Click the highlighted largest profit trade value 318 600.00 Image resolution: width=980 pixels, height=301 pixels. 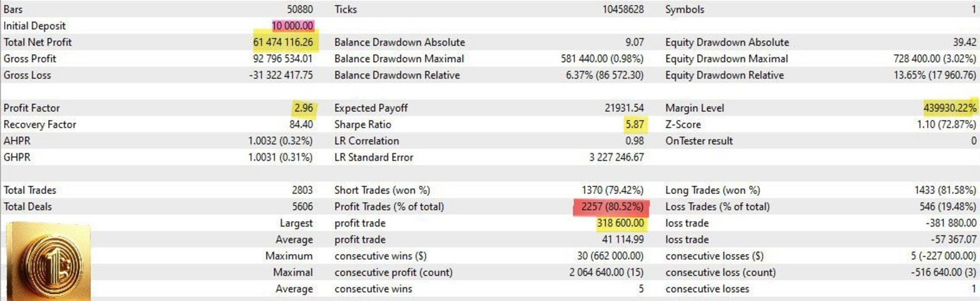620,223
